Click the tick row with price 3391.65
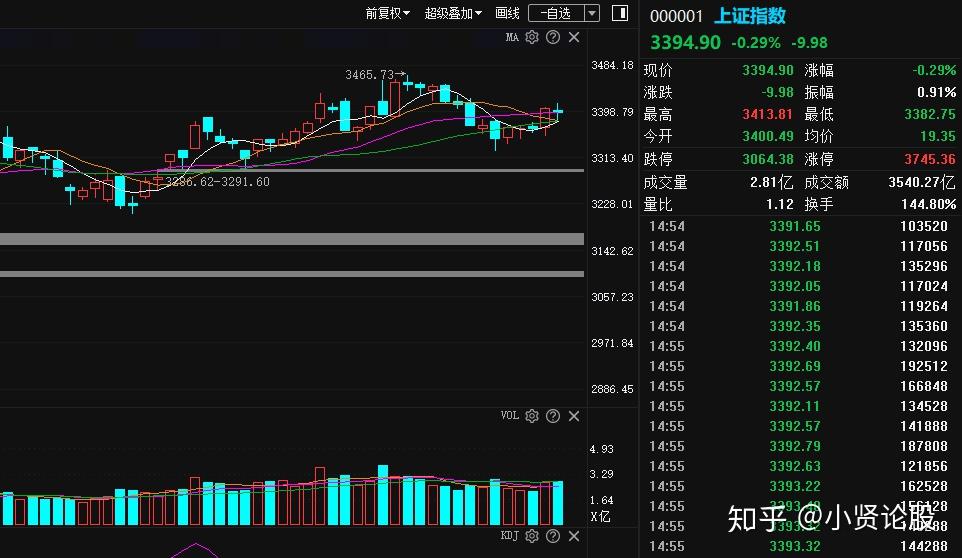Image resolution: width=962 pixels, height=558 pixels. tap(798, 226)
